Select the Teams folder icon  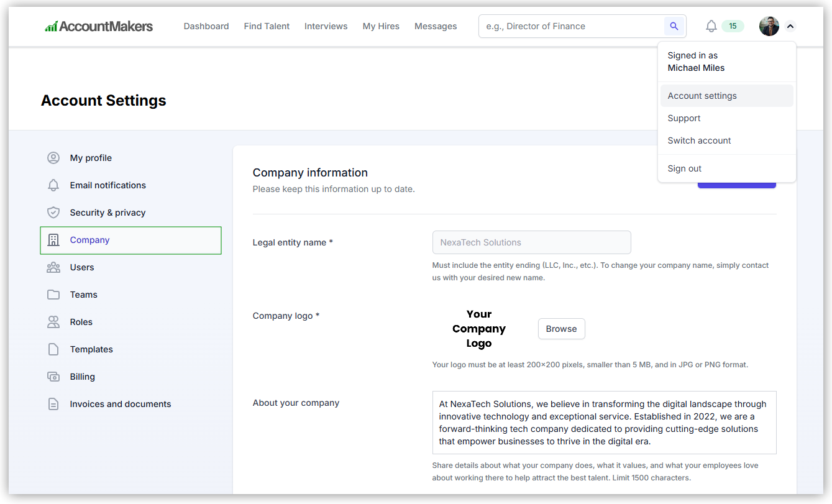click(x=53, y=294)
